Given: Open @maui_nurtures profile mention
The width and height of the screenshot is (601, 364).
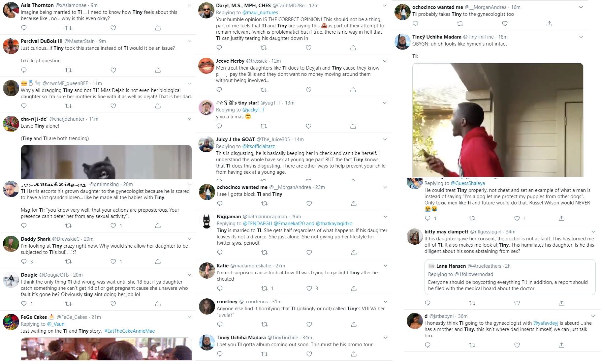Looking at the screenshot, I should 260,13.
